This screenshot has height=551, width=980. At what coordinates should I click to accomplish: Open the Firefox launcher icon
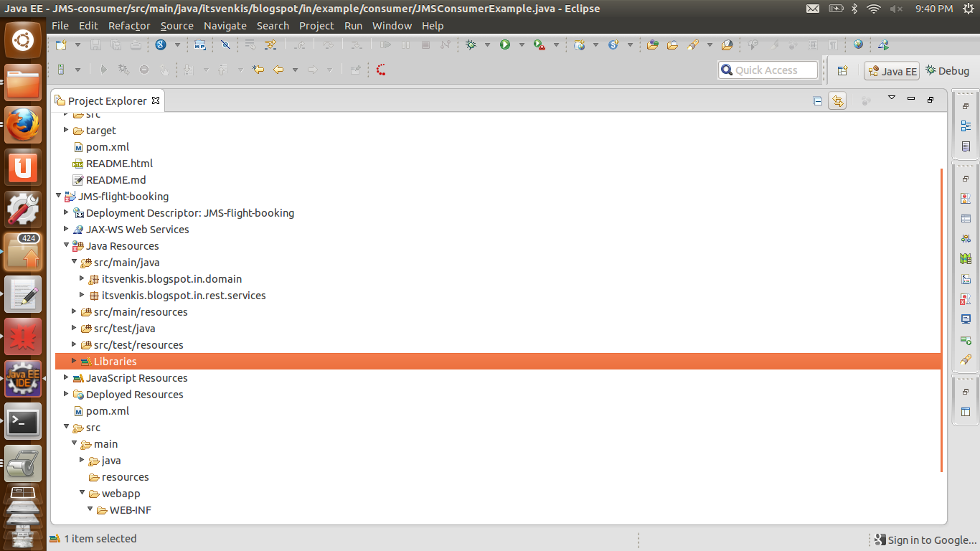[x=23, y=125]
